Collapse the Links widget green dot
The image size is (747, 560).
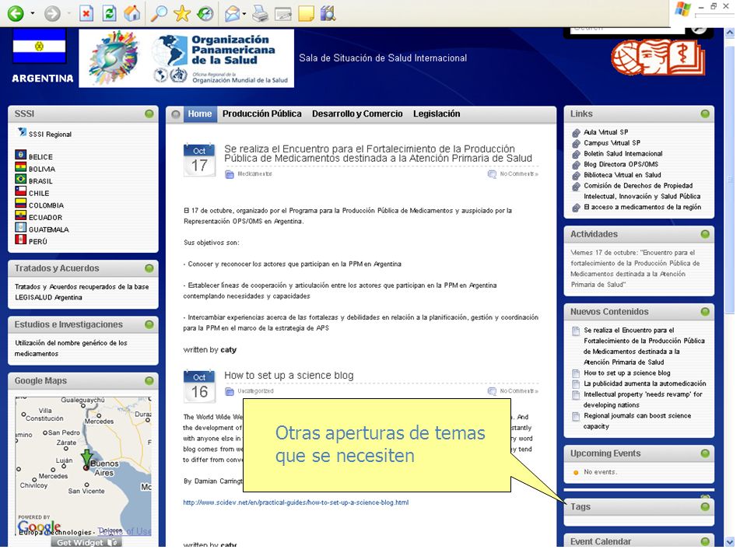[705, 114]
